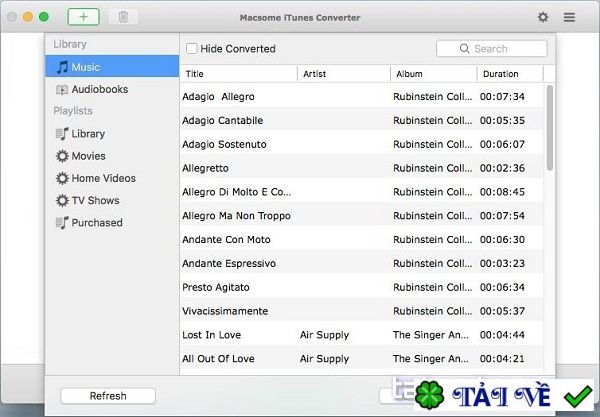Click the Audiobooks book icon
The height and width of the screenshot is (417, 600).
click(x=62, y=90)
